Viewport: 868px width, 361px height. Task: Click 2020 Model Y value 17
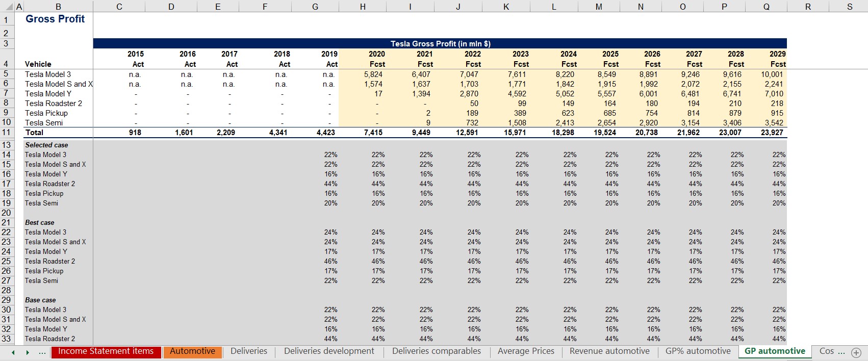point(378,94)
